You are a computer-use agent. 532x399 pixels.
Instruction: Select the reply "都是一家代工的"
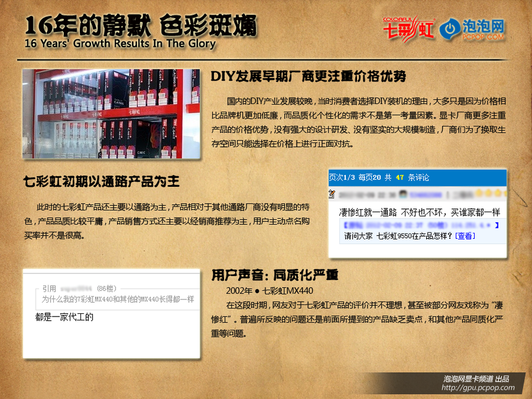pyautogui.click(x=64, y=317)
